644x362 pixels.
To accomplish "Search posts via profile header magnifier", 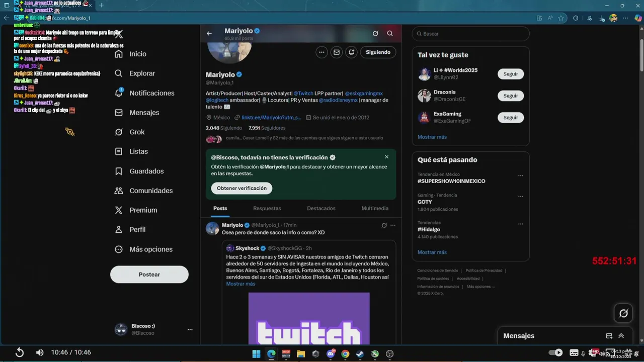I will [x=390, y=34].
